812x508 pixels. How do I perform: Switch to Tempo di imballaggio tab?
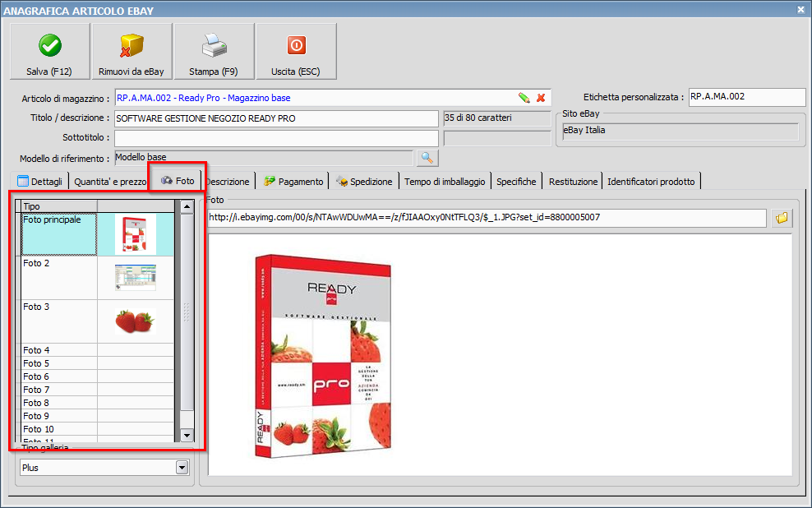pyautogui.click(x=445, y=182)
